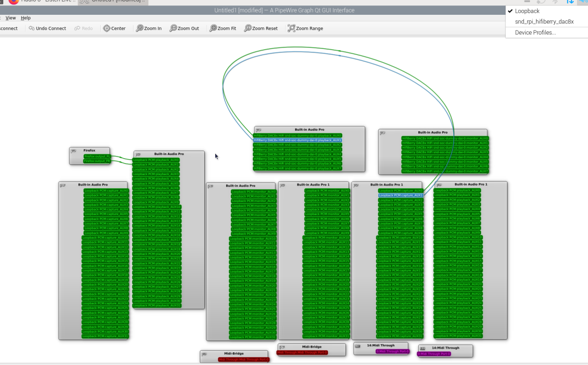
Task: Click the Zoom Out magnifier icon
Action: [x=173, y=28]
